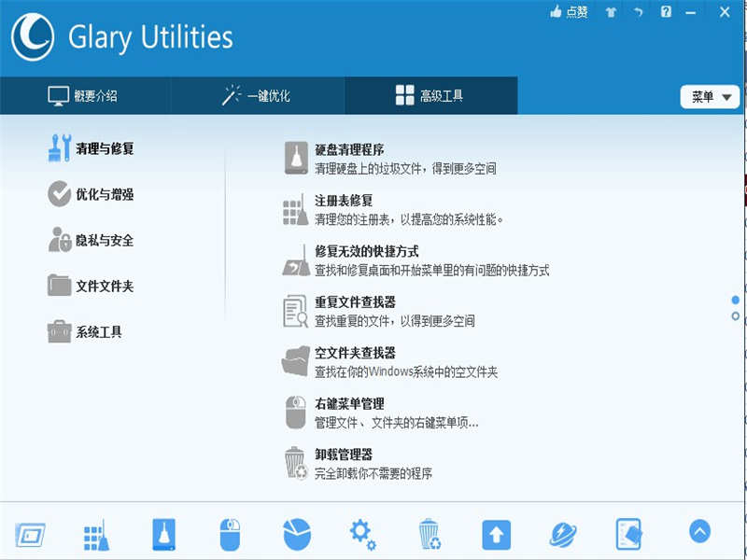Click the disk cleaner icon beside 硬盘清理程序
747x560 pixels.
coord(296,158)
